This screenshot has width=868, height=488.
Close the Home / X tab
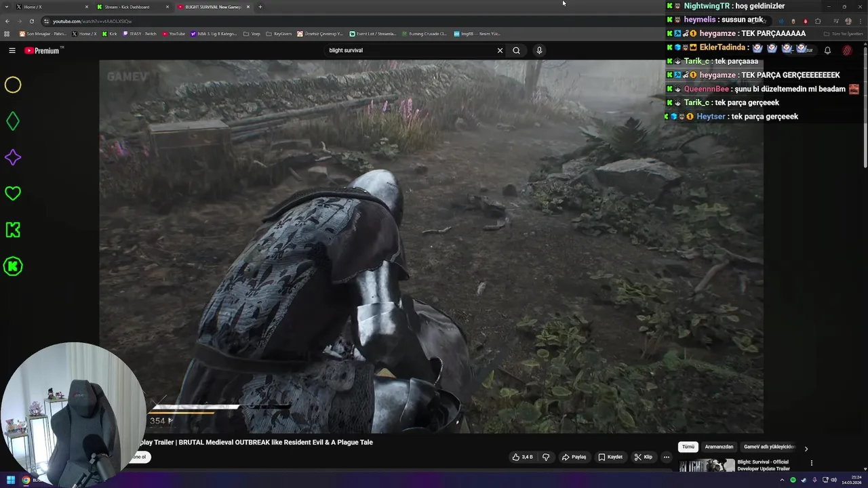tap(87, 7)
